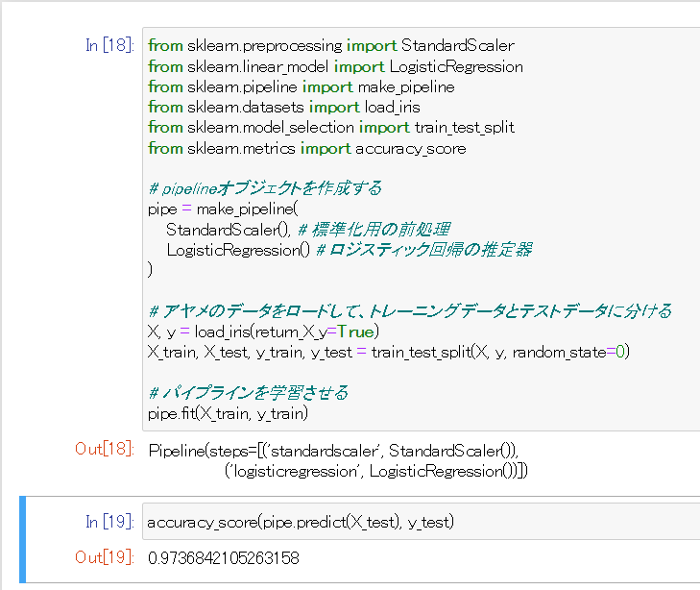Click the Out[18] output prompt label
The height and width of the screenshot is (590, 700).
point(105,449)
